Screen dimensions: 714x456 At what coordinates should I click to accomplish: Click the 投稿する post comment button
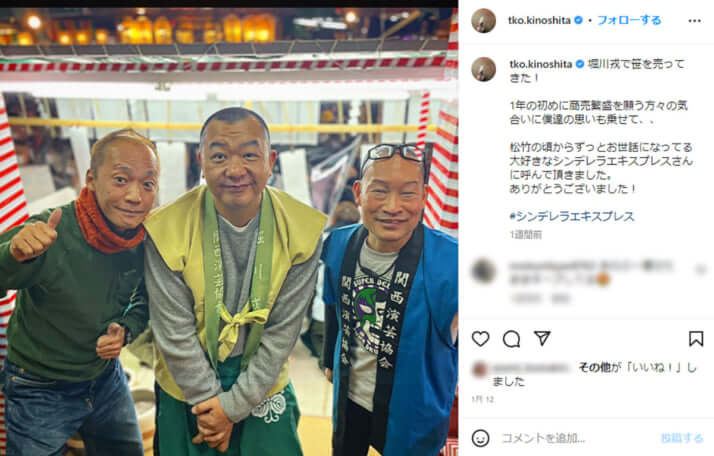(682, 438)
